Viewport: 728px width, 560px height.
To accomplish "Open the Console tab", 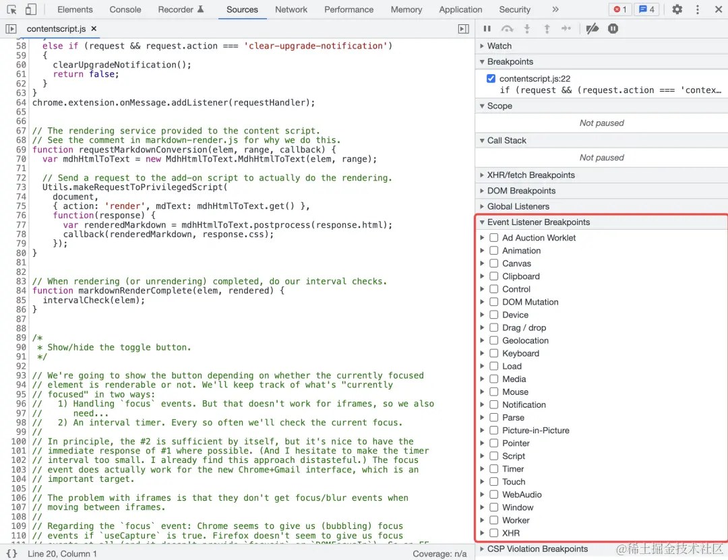I will [125, 9].
